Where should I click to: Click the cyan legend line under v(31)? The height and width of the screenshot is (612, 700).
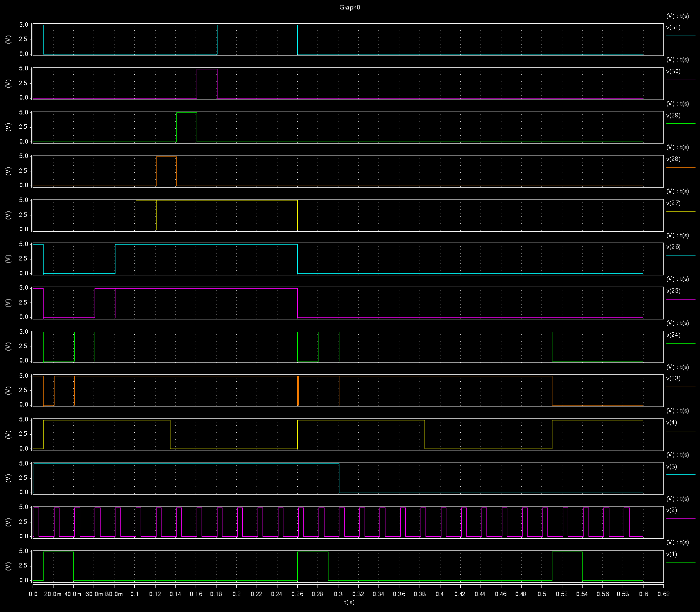pyautogui.click(x=681, y=36)
